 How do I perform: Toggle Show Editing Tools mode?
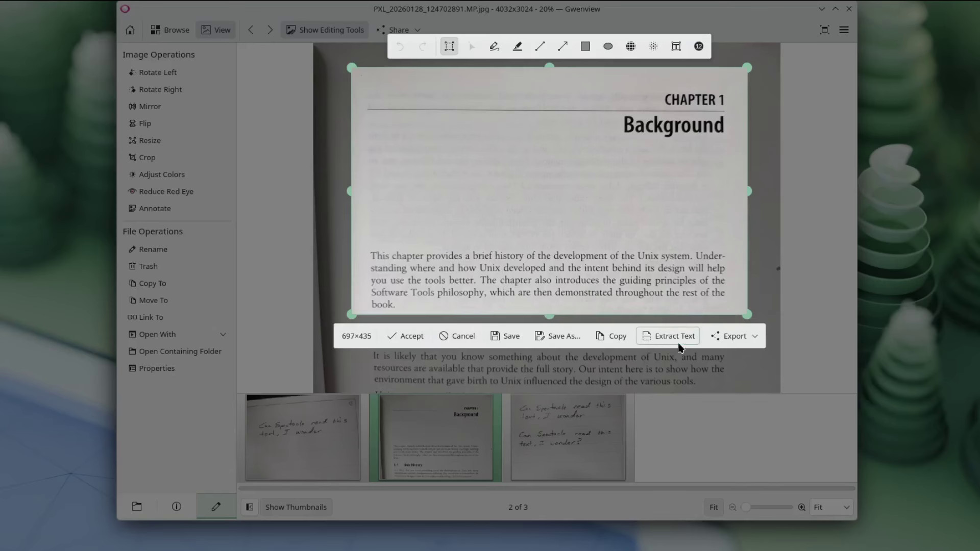click(x=324, y=30)
